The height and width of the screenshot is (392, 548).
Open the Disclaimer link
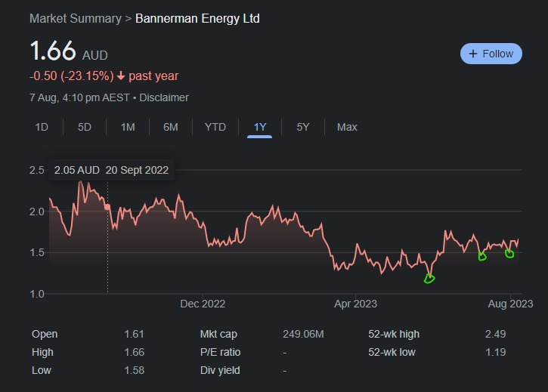164,97
